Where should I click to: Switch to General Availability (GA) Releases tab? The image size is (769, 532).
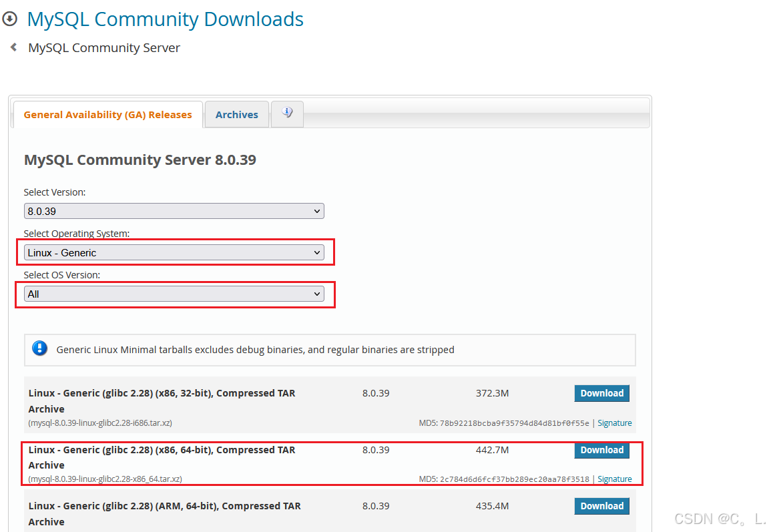[x=108, y=115]
